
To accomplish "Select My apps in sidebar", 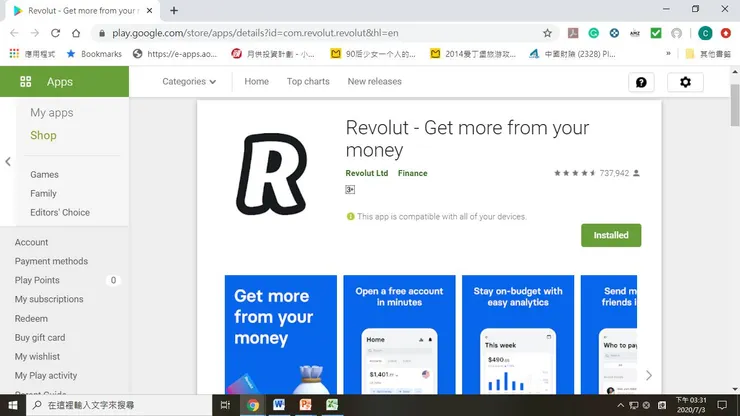I will pyautogui.click(x=52, y=113).
